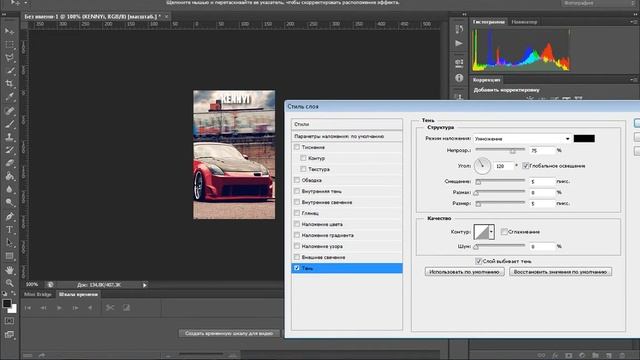
Task: Switch to the Шкала времени tab
Action: pos(78,294)
